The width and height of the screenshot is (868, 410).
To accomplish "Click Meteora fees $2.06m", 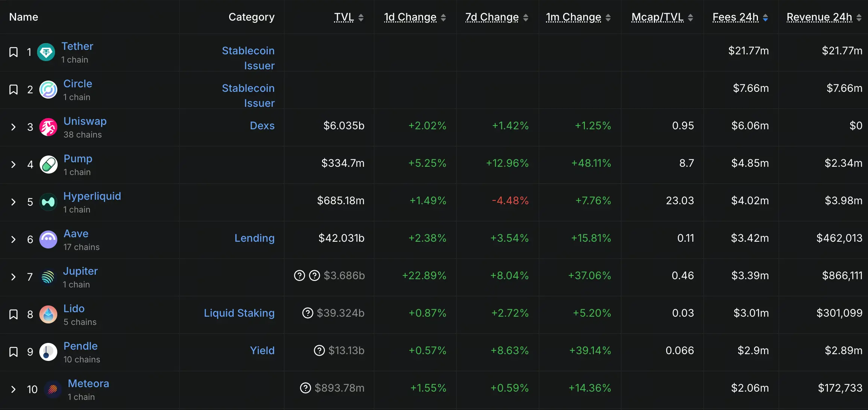I will tap(750, 388).
